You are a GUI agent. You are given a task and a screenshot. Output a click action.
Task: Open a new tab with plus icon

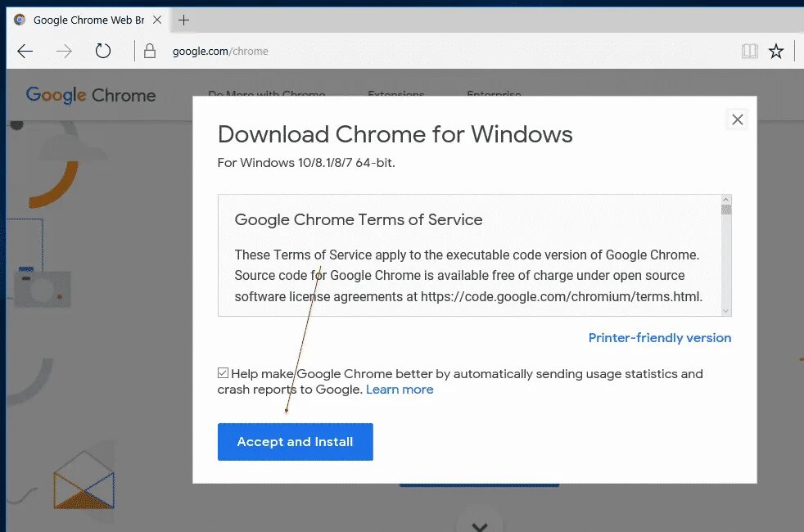tap(183, 20)
